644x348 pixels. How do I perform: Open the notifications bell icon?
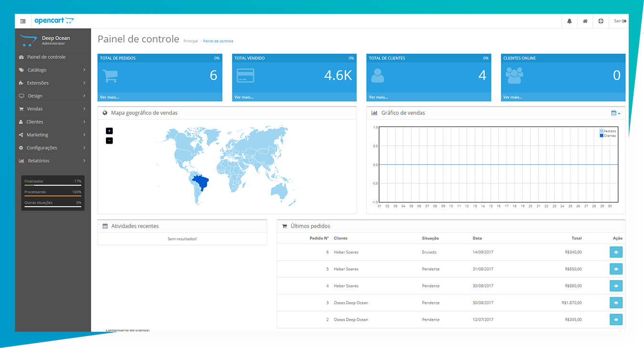point(569,21)
